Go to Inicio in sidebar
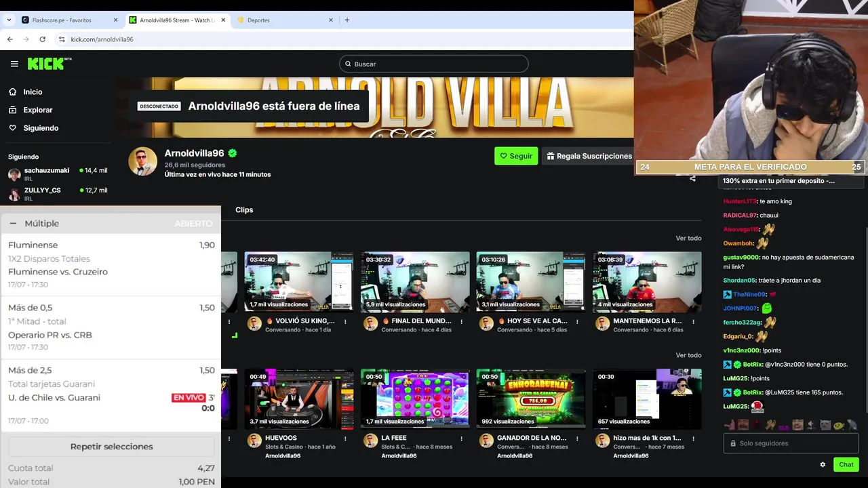The image size is (868, 488). (33, 91)
